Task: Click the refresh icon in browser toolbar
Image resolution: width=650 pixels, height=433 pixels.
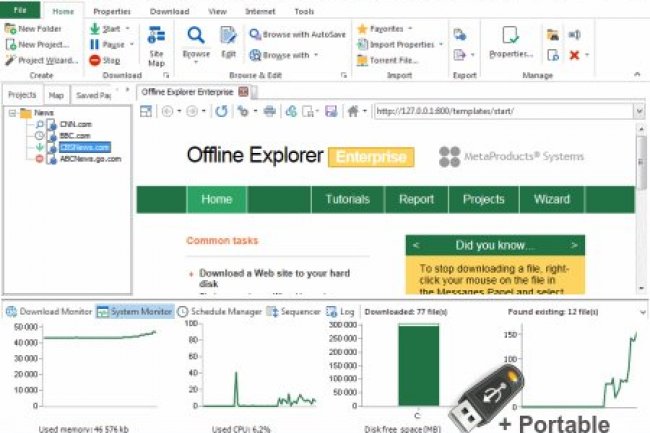Action: pos(221,111)
